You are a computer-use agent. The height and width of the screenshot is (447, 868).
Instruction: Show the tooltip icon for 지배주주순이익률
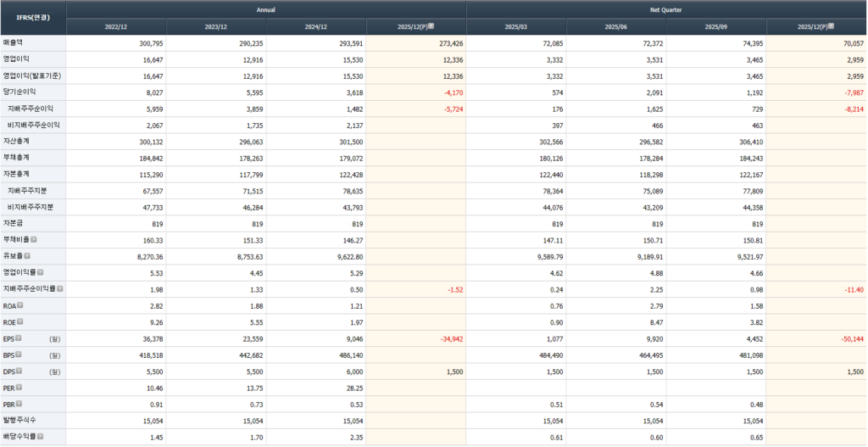coord(60,289)
